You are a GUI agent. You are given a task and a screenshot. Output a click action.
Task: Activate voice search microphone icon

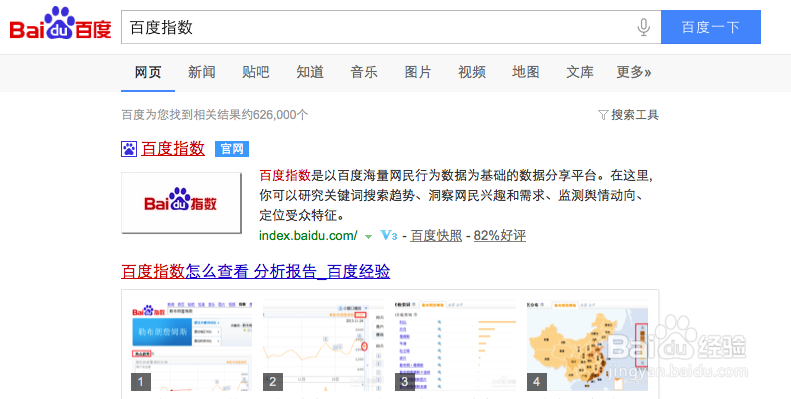pyautogui.click(x=643, y=27)
